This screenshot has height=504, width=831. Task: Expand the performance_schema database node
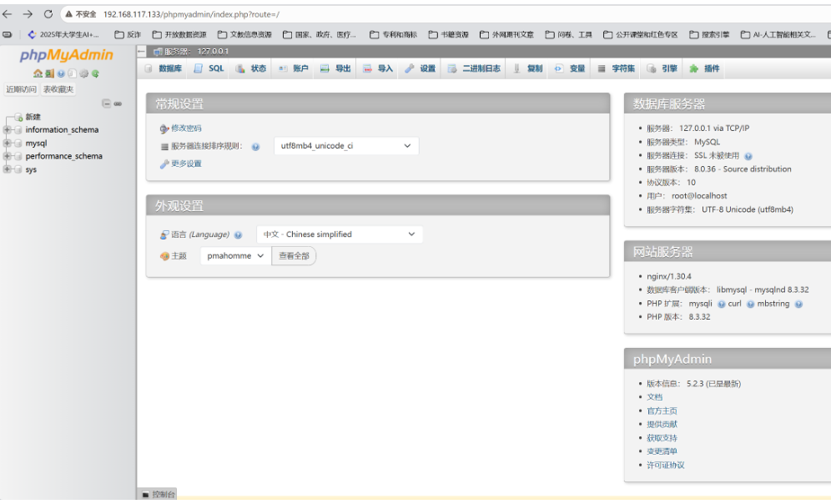pos(7,156)
